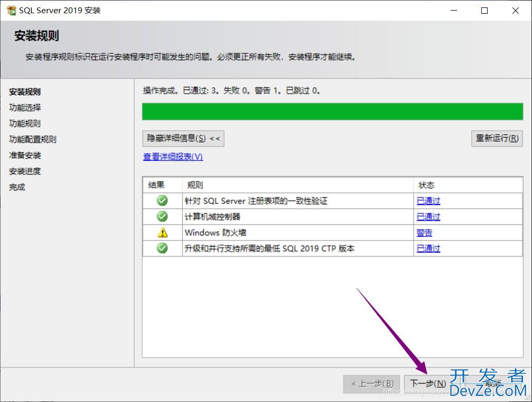Click the green check icon beside 计算机域控制器
The image size is (532, 402).
(x=162, y=216)
